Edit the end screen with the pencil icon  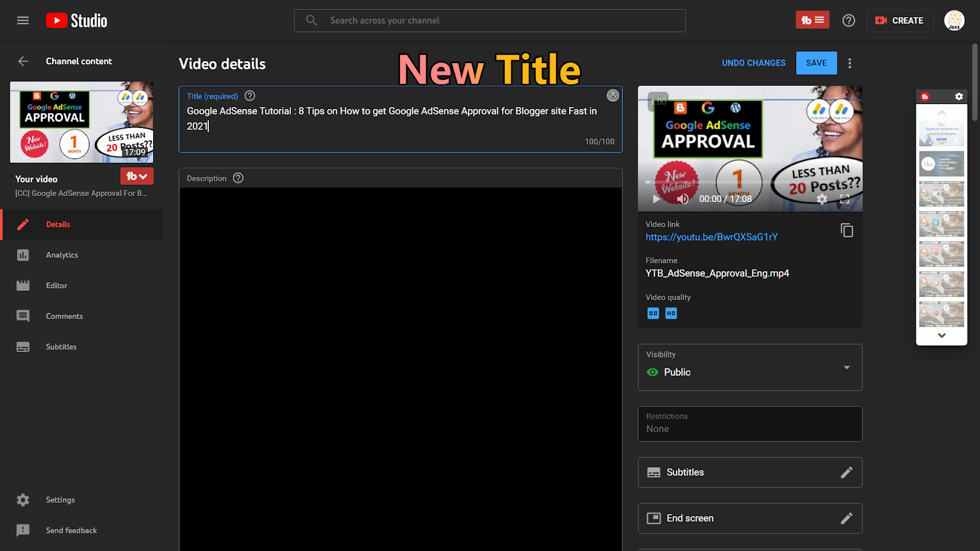(x=846, y=519)
